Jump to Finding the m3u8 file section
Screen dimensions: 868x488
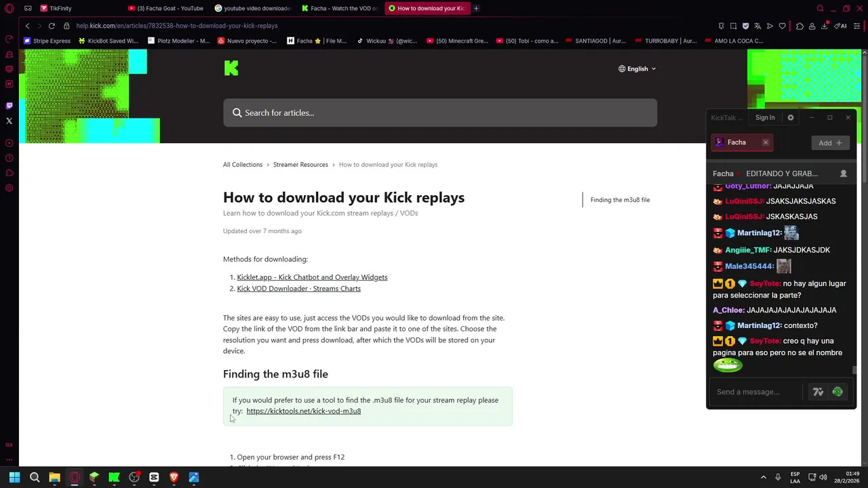pos(620,200)
